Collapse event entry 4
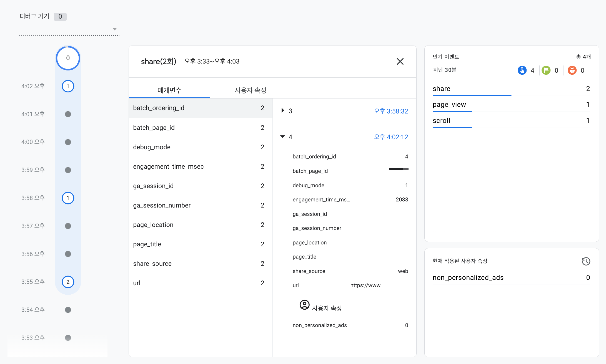Image resolution: width=606 pixels, height=364 pixels. point(282,136)
